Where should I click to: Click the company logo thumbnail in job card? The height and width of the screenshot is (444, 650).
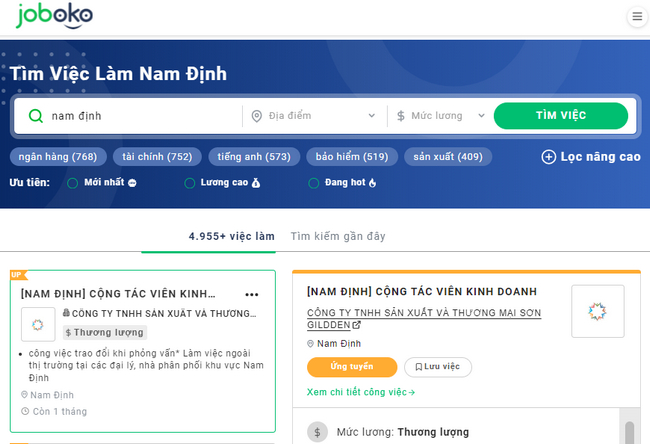[38, 324]
